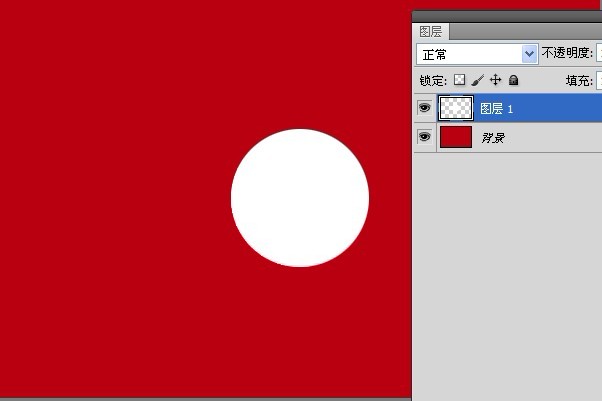
Task: Select the 图层 1 layer thumbnail
Action: pyautogui.click(x=456, y=108)
